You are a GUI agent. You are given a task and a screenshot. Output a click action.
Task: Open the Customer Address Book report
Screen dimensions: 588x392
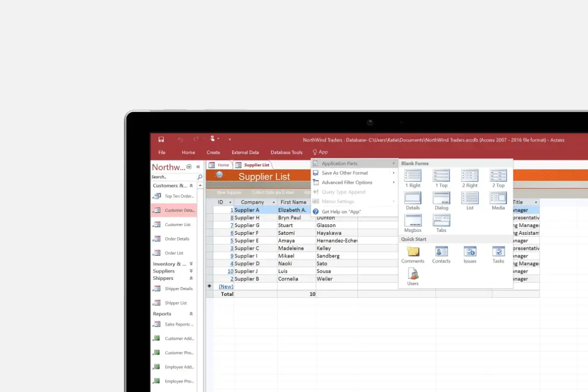coord(173,338)
